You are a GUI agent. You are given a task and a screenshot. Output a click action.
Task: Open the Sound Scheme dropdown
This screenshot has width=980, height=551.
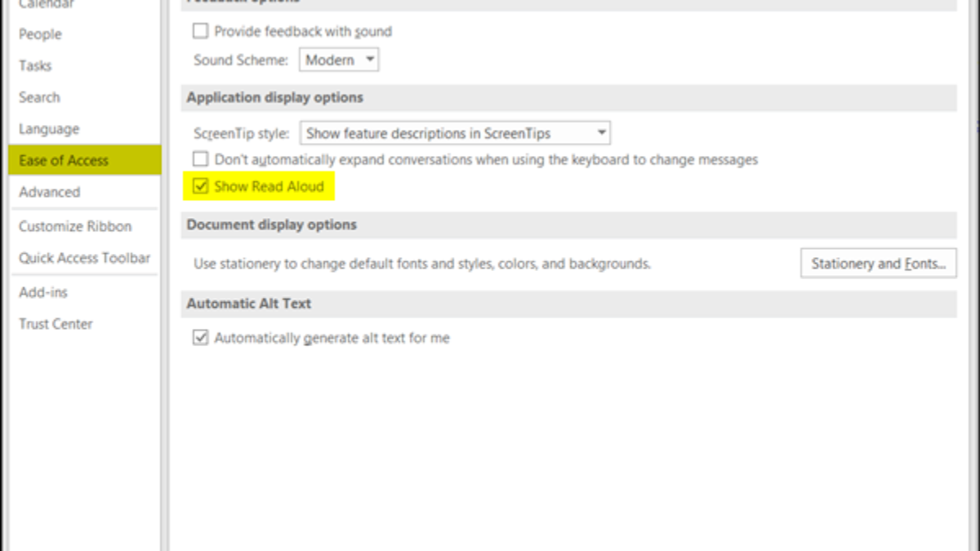(339, 60)
